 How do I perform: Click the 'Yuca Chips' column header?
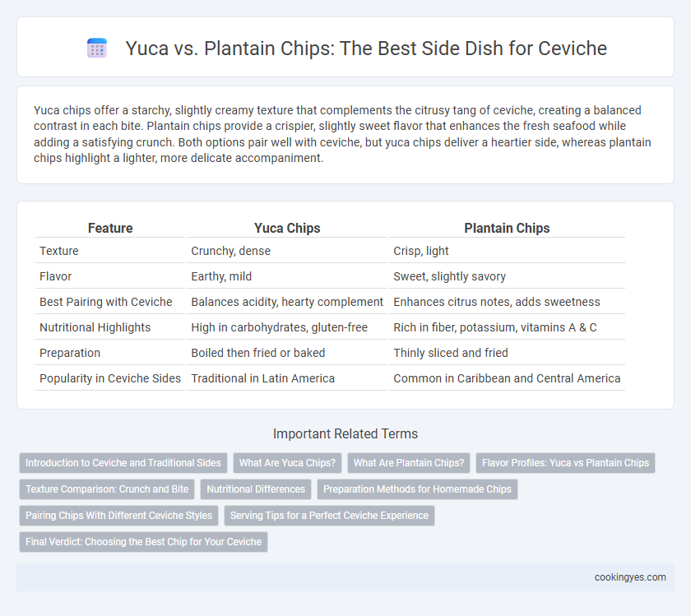pos(287,229)
